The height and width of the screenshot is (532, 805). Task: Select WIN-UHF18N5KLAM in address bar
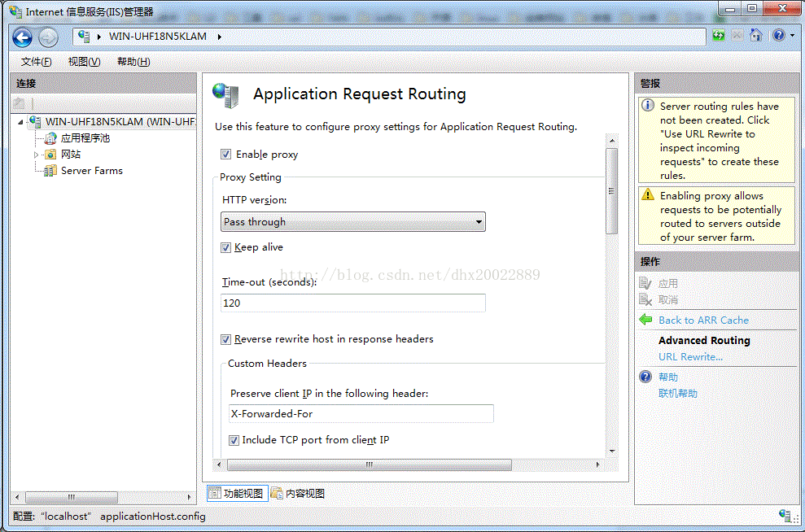point(158,37)
